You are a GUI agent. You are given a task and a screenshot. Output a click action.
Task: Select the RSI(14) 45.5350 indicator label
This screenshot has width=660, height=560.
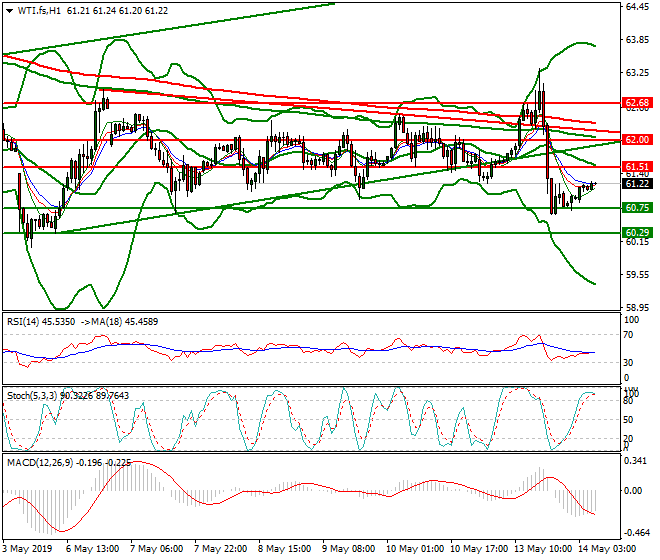click(41, 322)
